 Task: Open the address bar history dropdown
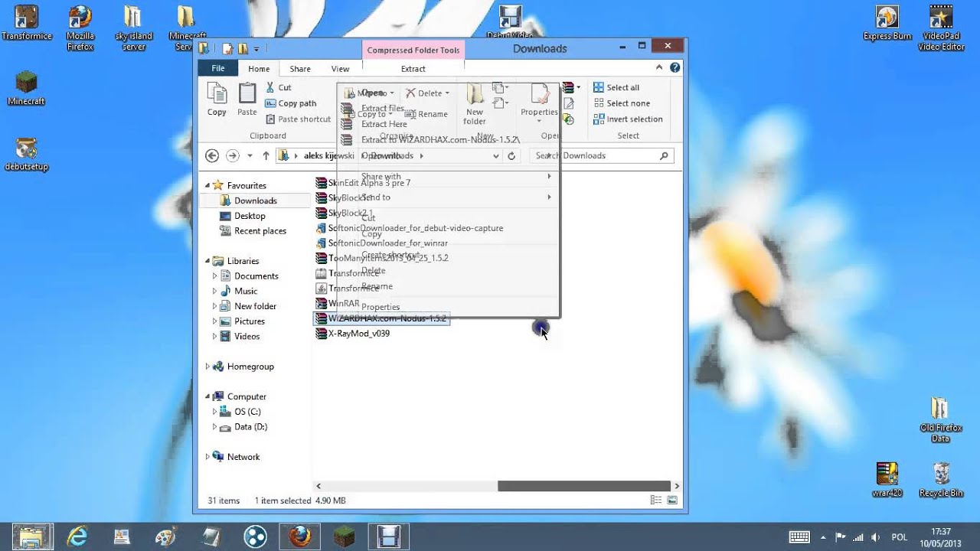coord(496,155)
